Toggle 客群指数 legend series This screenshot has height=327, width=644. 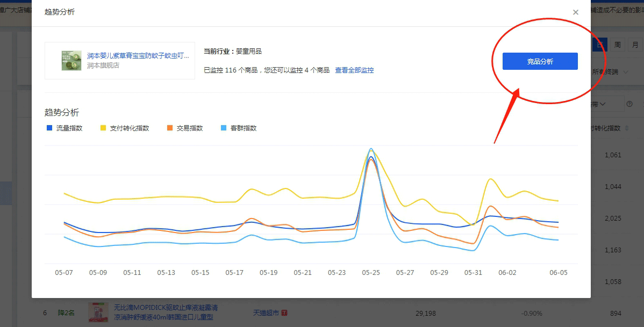243,128
